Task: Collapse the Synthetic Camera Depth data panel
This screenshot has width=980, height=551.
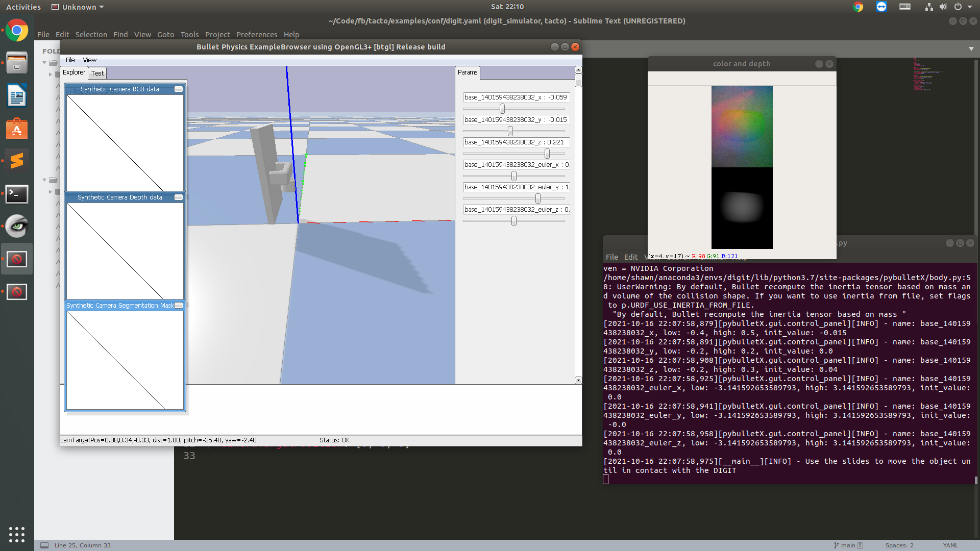Action: [178, 197]
